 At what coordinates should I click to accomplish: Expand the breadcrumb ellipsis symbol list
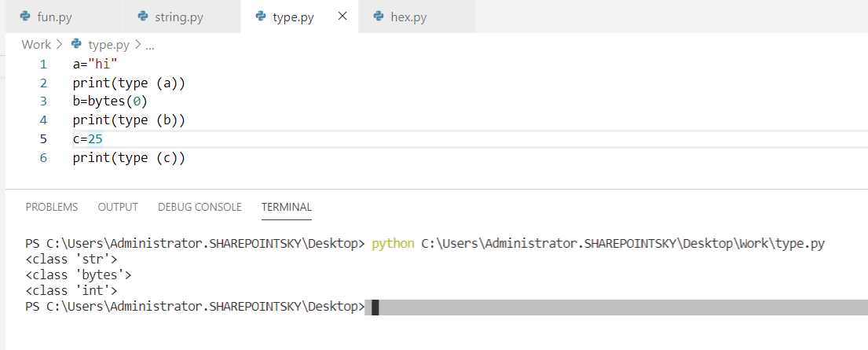pos(149,45)
